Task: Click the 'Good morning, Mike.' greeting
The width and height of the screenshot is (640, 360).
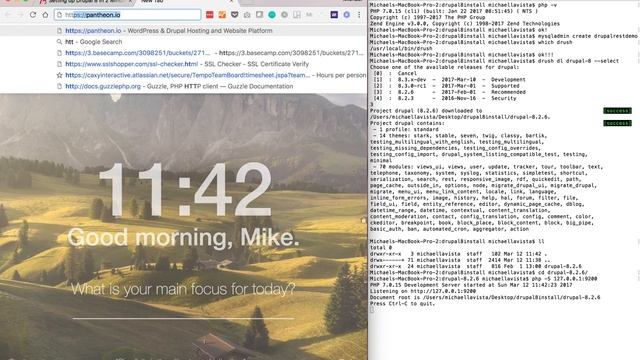Action: [x=183, y=237]
